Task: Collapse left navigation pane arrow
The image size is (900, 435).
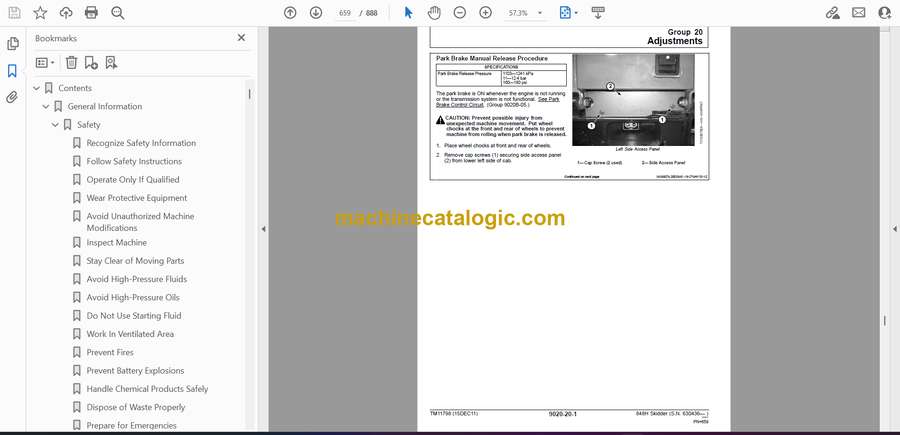Action: (x=263, y=229)
